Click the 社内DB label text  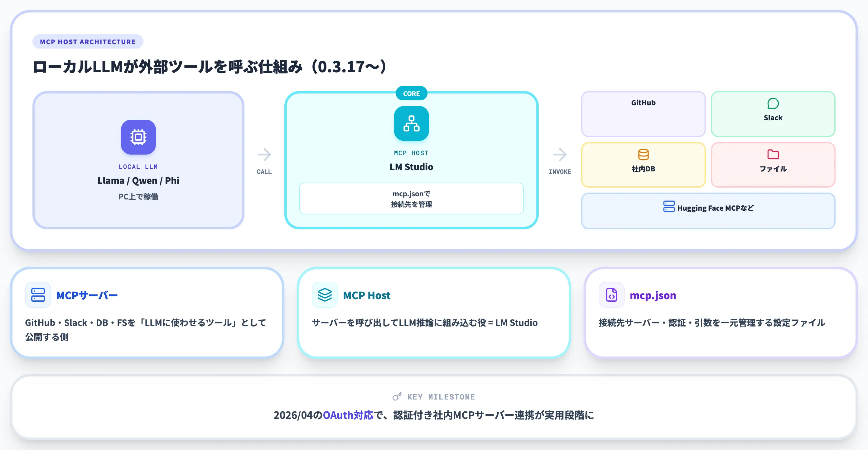click(643, 169)
